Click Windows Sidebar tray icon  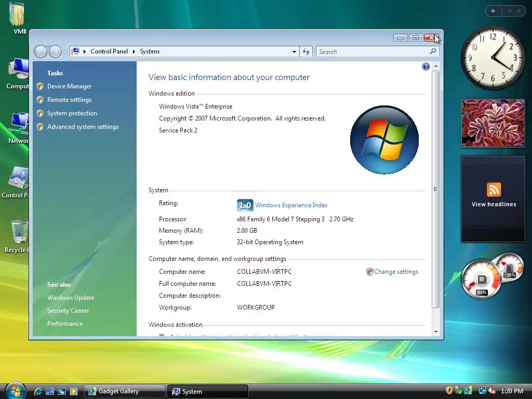[x=468, y=391]
